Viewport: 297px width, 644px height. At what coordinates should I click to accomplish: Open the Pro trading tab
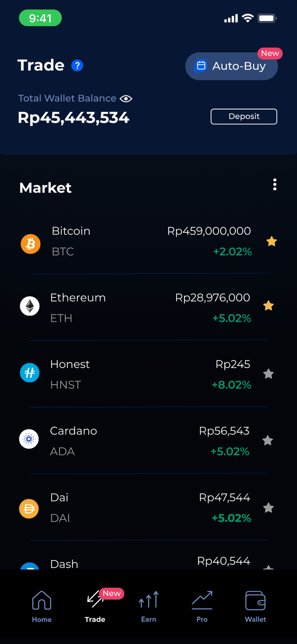tap(202, 606)
